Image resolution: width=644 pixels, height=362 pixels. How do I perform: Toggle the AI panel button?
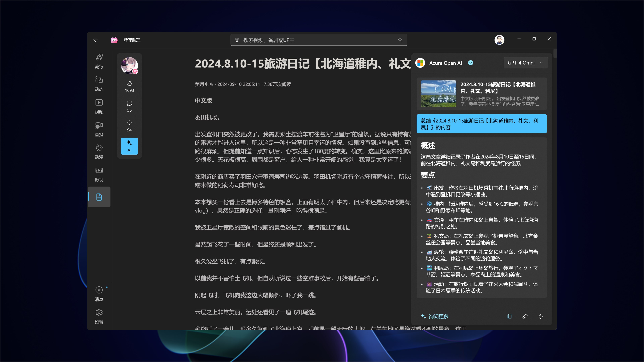[x=129, y=146]
